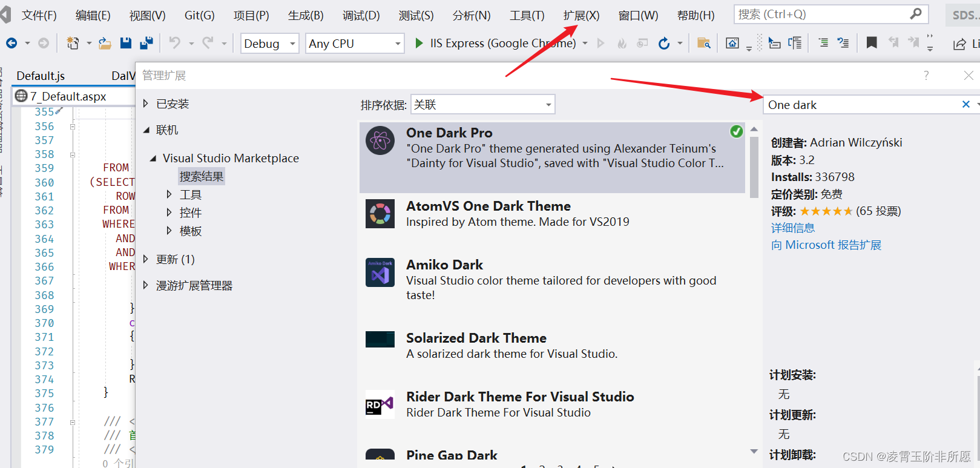Screen dimensions: 980x468
Task: Click the Previous Bookmark icon
Action: (x=893, y=42)
